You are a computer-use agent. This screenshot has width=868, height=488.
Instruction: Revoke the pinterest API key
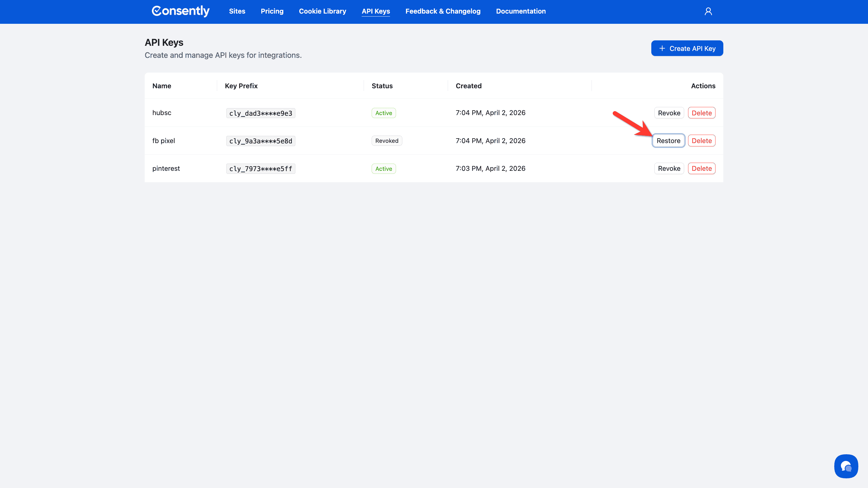(669, 168)
